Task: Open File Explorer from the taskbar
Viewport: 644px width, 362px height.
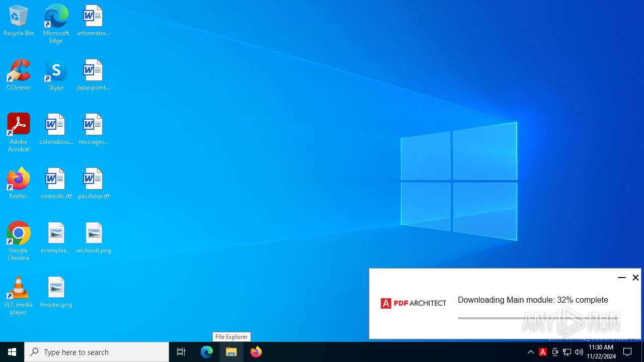Action: (x=231, y=352)
